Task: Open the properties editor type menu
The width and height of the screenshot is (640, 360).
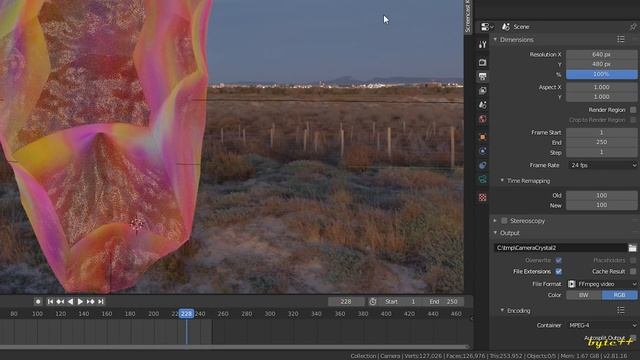Action: [487, 27]
